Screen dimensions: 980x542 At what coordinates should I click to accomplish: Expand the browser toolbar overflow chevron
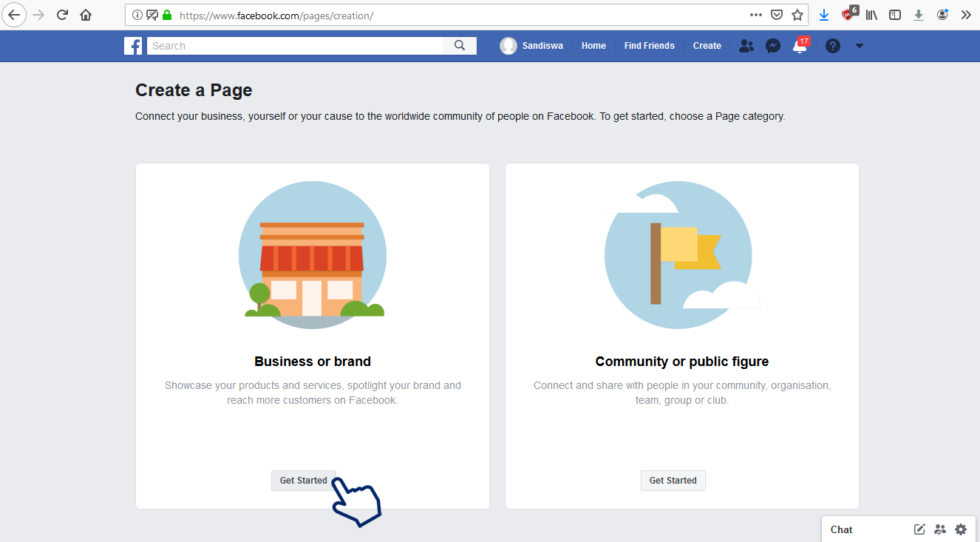coord(965,15)
